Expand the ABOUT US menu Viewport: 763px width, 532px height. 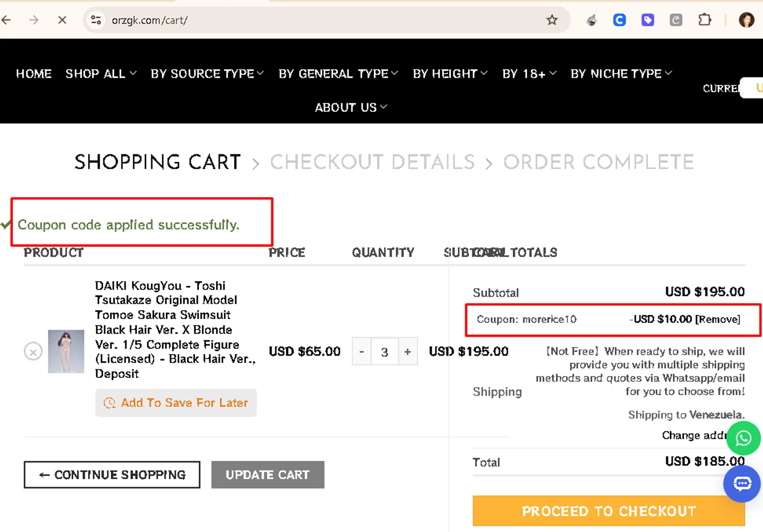pos(351,107)
